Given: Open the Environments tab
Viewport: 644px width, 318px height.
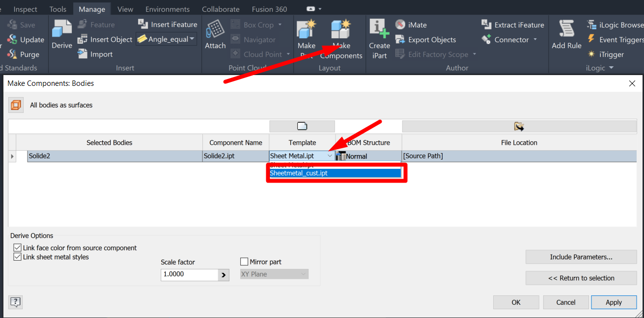Looking at the screenshot, I should pos(167,8).
